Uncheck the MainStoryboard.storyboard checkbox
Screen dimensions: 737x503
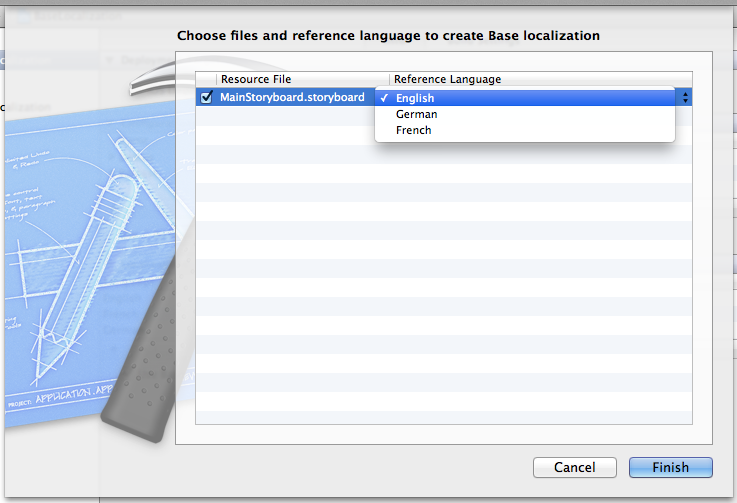pos(207,97)
